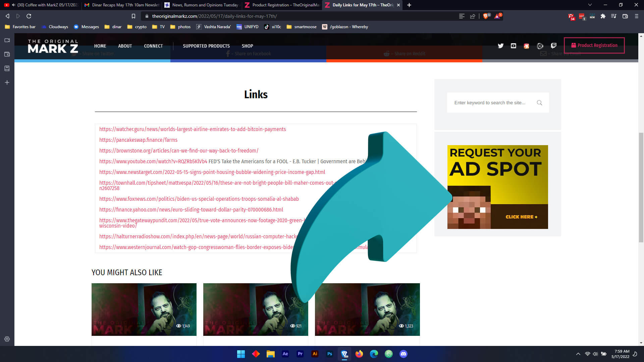
Task: Show hidden system tray icons chevron
Action: pos(578,354)
